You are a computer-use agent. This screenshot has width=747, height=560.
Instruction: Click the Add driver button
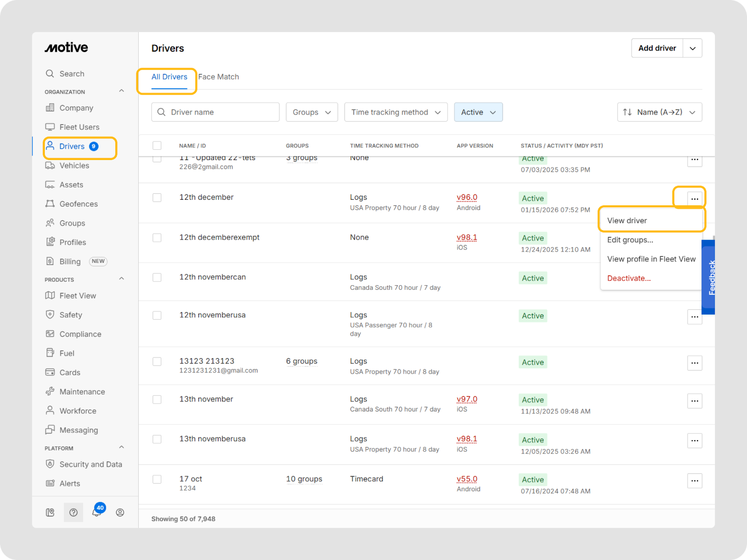(x=657, y=48)
